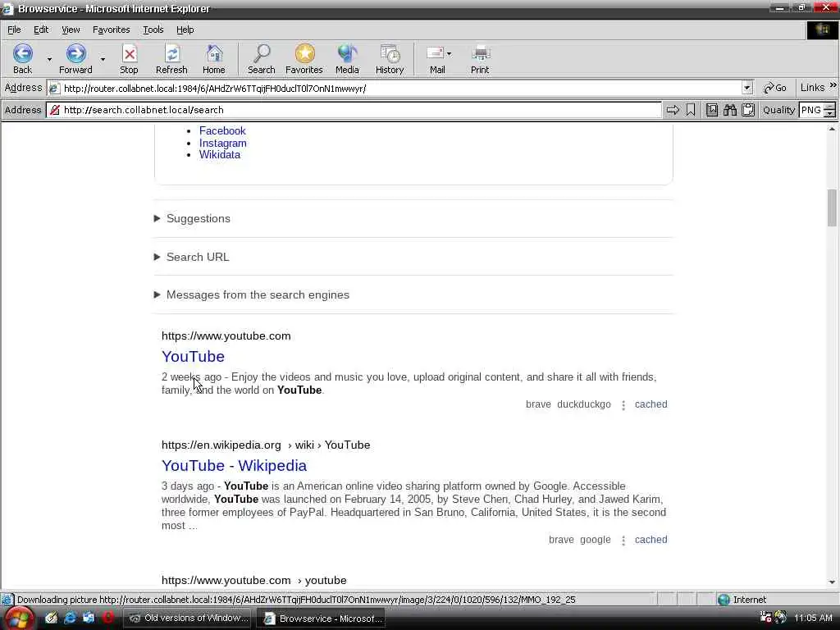
Task: Click the scrollbar down arrow
Action: (832, 582)
